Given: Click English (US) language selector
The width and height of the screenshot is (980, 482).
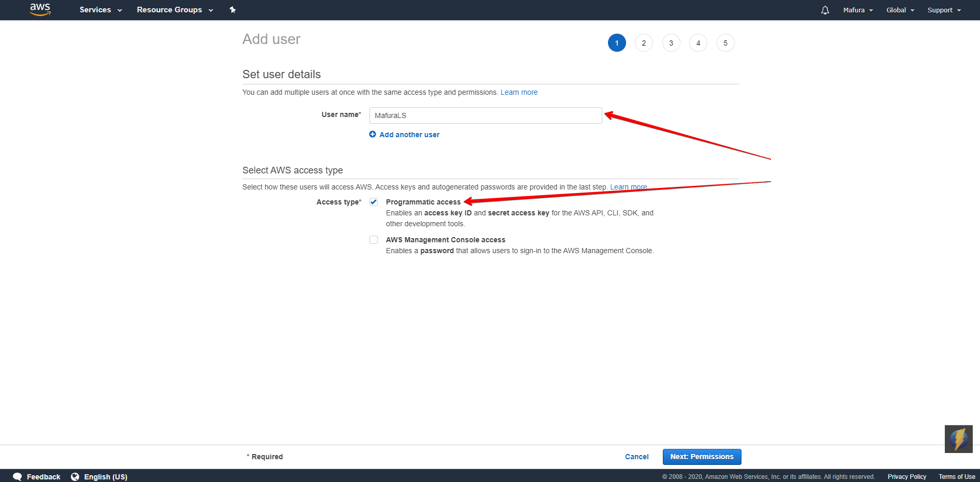Looking at the screenshot, I should pyautogui.click(x=106, y=477).
